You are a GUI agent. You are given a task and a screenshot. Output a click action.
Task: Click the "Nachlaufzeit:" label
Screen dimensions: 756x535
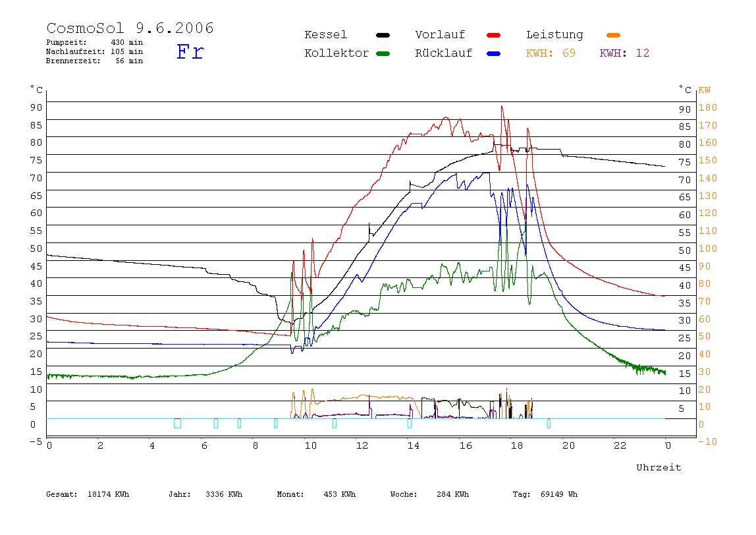(76, 51)
